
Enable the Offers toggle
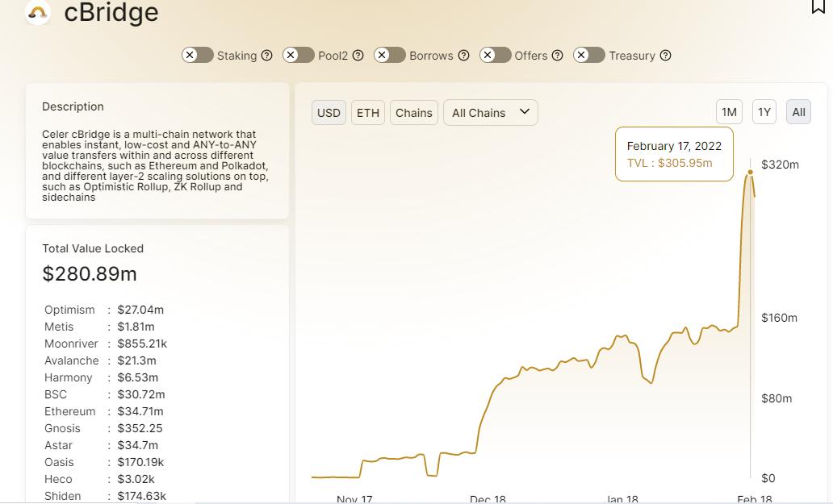(x=495, y=55)
